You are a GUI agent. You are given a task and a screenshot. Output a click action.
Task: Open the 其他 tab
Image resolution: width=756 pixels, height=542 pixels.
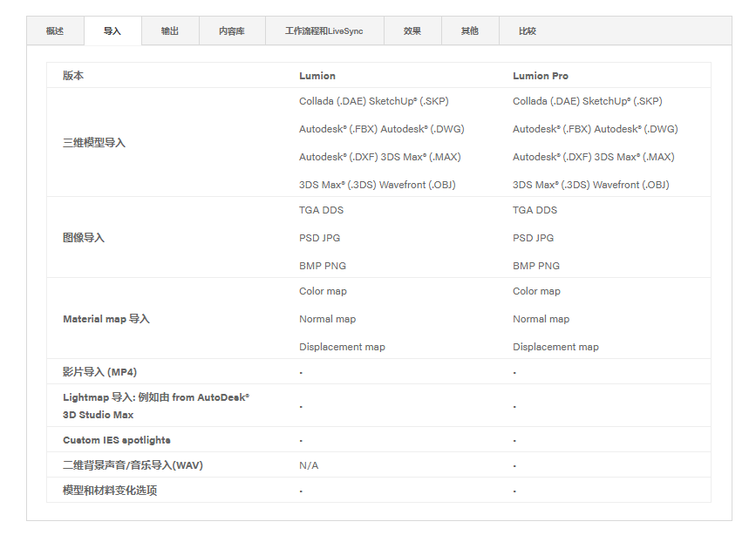470,31
